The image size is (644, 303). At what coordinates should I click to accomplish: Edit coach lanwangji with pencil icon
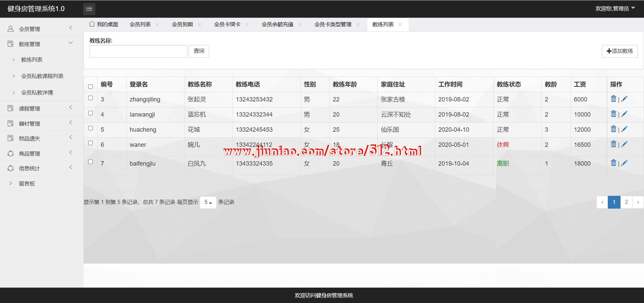click(624, 114)
